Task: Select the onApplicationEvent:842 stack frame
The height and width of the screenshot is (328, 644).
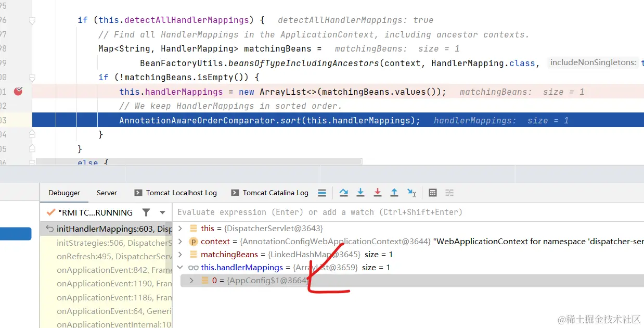Action: click(x=106, y=270)
